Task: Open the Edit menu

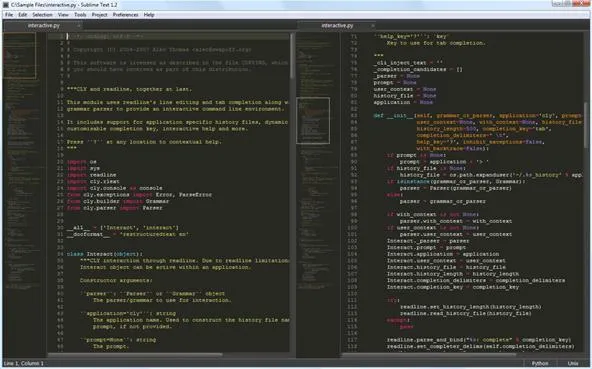Action: (23, 15)
